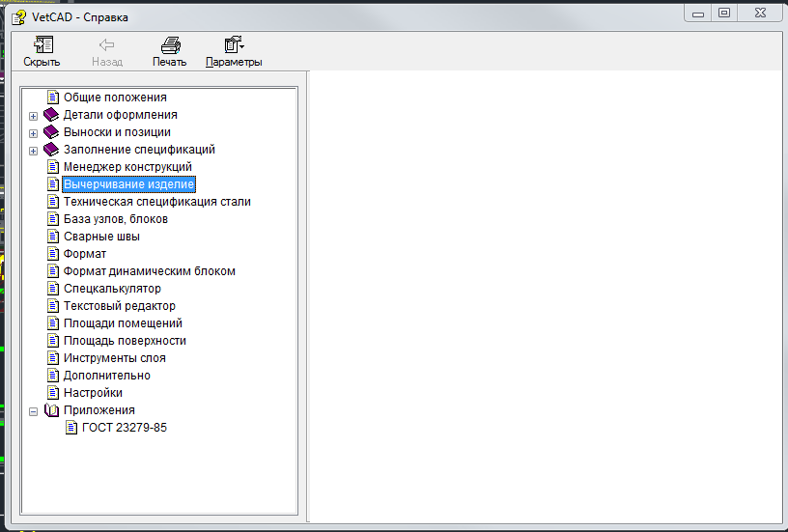This screenshot has height=532, width=788.
Task: Click the VetCAD help icon in title bar
Action: (18, 17)
